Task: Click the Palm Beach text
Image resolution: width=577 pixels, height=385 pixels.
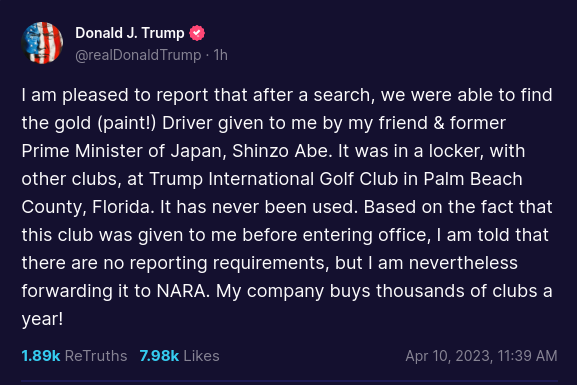Action: pos(473,179)
